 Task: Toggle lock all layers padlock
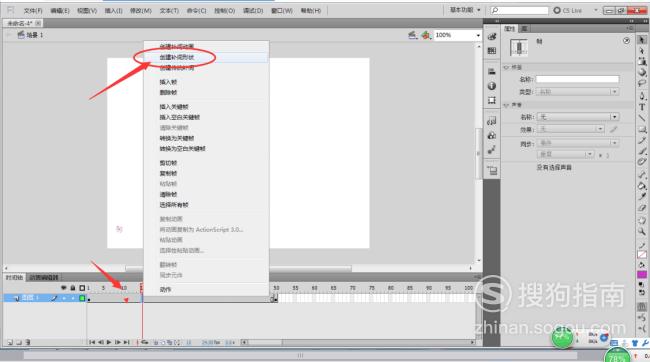coord(73,287)
